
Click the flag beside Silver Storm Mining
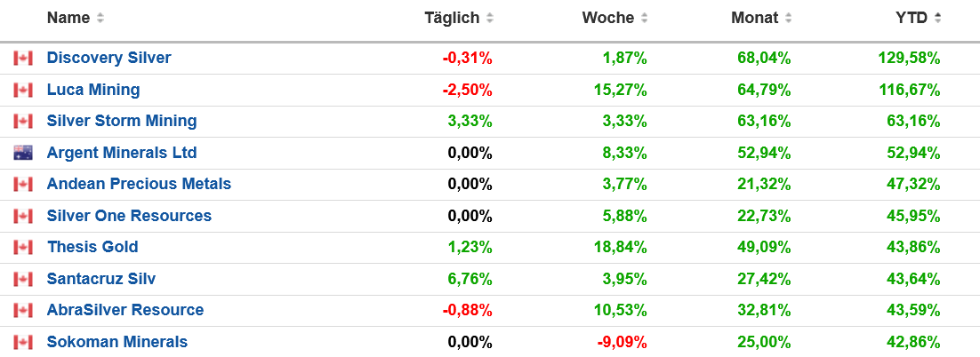tap(23, 122)
